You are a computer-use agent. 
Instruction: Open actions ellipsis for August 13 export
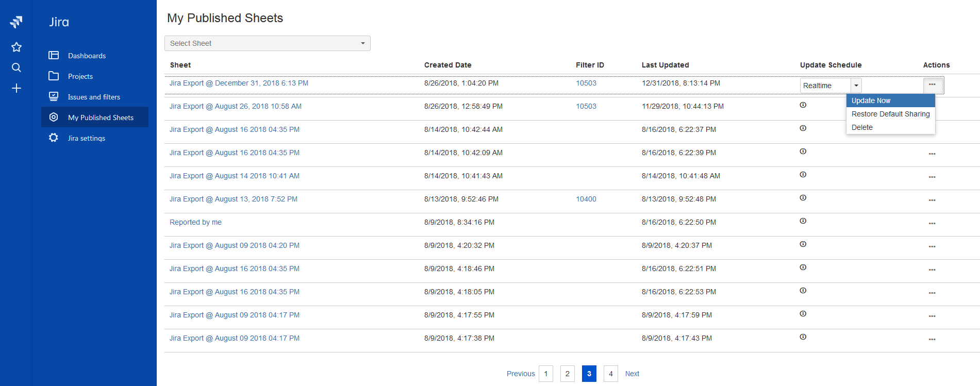(x=932, y=200)
